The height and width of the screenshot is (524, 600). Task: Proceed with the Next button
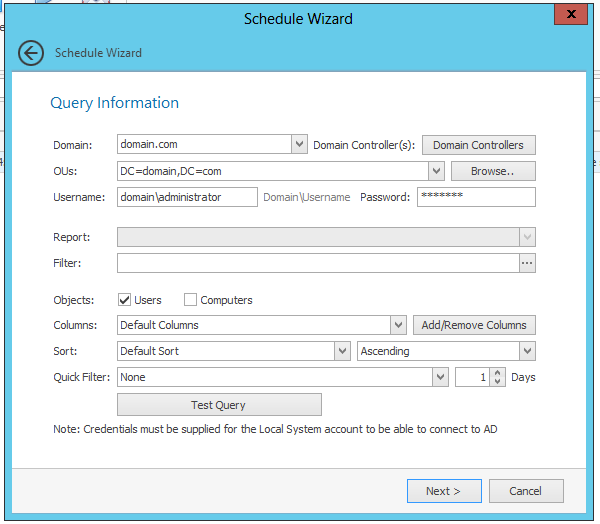pyautogui.click(x=444, y=491)
